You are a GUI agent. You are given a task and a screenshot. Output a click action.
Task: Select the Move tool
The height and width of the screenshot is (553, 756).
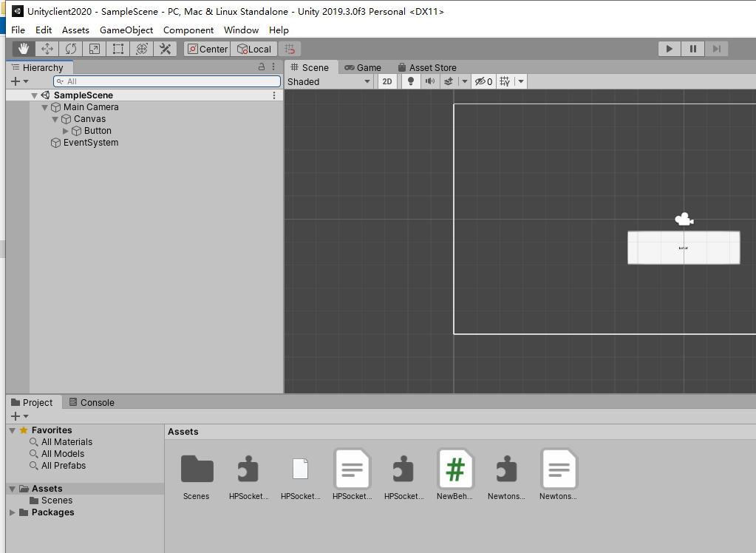pos(47,49)
